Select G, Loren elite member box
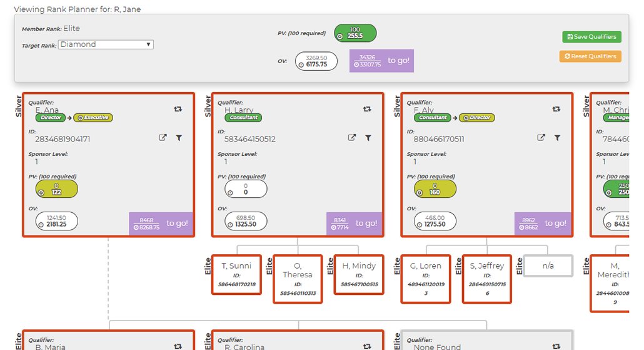The width and height of the screenshot is (644, 350). pyautogui.click(x=425, y=279)
